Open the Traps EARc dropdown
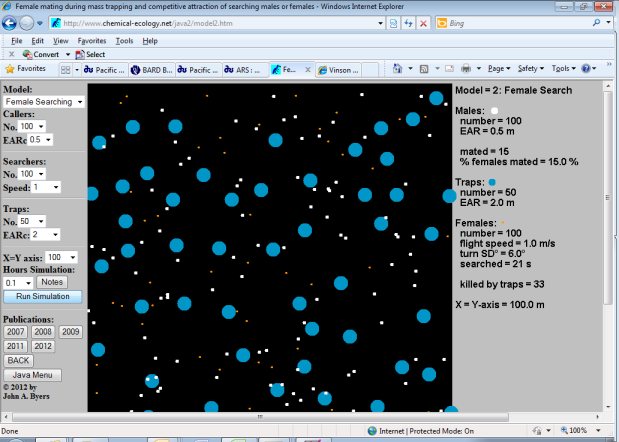619x442 pixels. pos(45,234)
